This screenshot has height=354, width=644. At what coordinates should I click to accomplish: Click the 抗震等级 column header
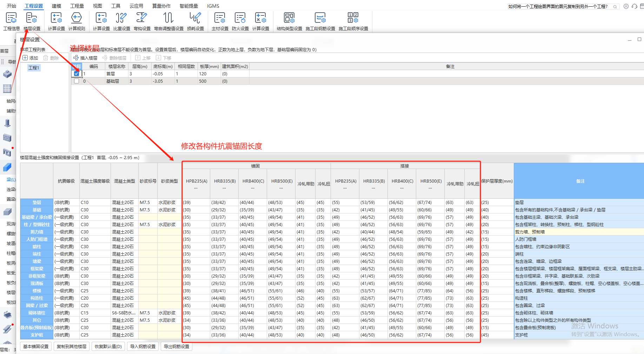pos(66,181)
